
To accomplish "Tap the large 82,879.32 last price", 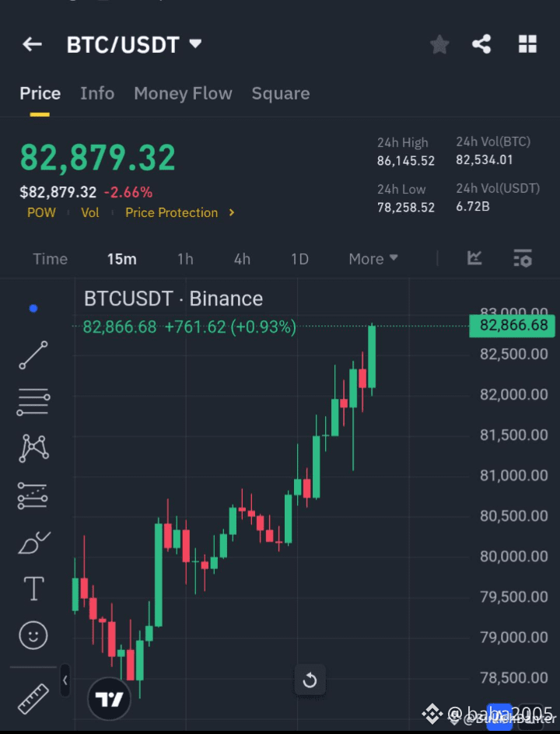I will pos(98,157).
